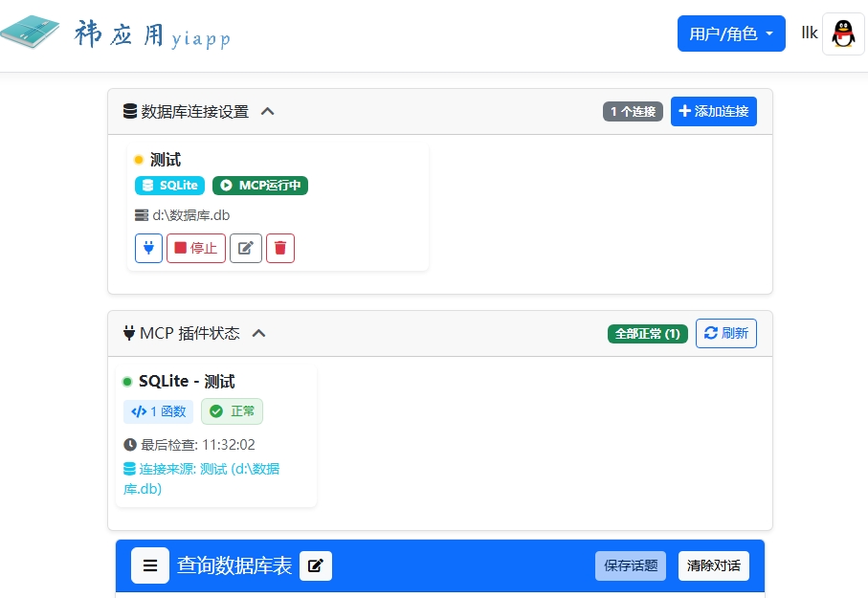
Task: Delete the 测试 connection with trash icon
Action: [x=280, y=248]
